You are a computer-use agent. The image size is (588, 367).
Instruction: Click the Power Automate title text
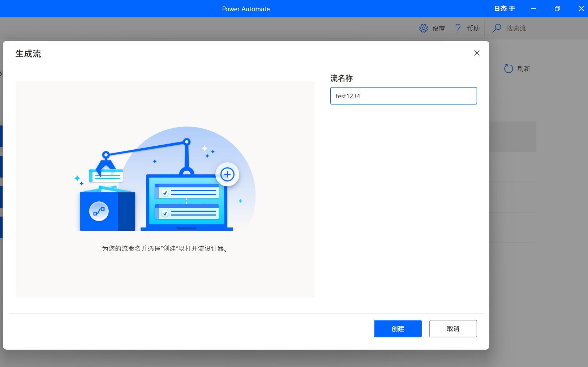click(x=246, y=9)
